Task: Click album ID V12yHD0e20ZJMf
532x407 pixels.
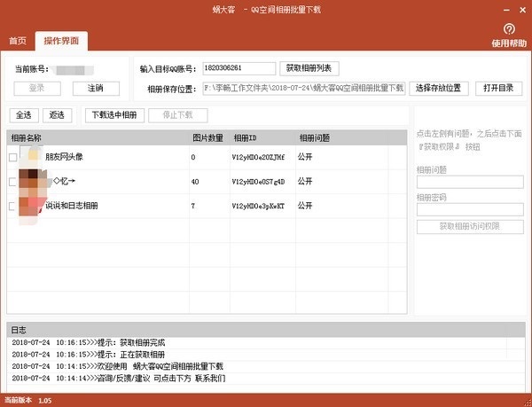Action: pos(259,157)
